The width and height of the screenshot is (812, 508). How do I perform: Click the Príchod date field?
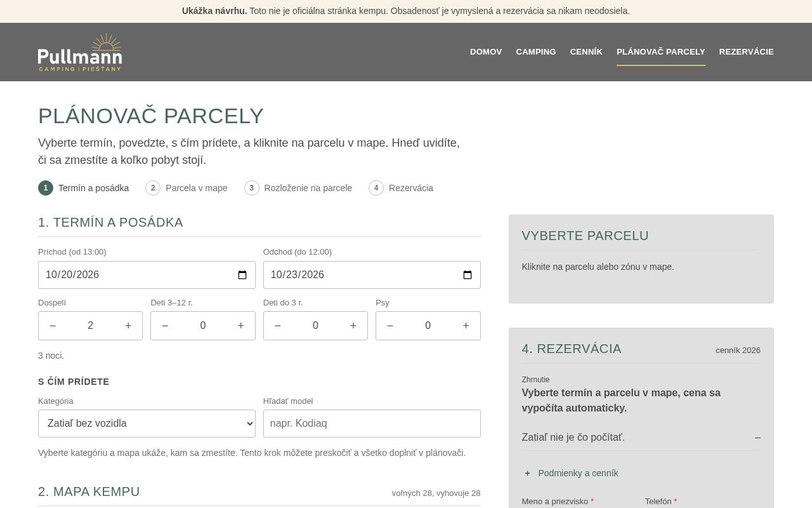[x=147, y=275]
